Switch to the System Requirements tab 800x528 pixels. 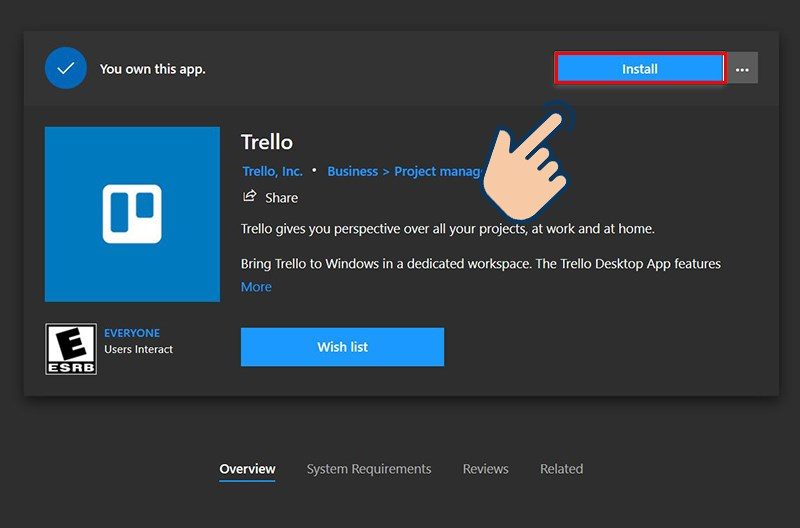369,468
